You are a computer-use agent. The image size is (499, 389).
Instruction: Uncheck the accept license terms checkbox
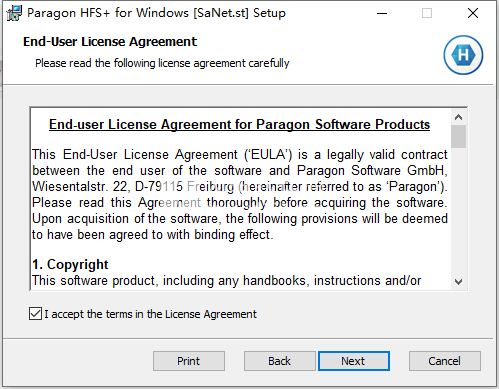[x=35, y=314]
